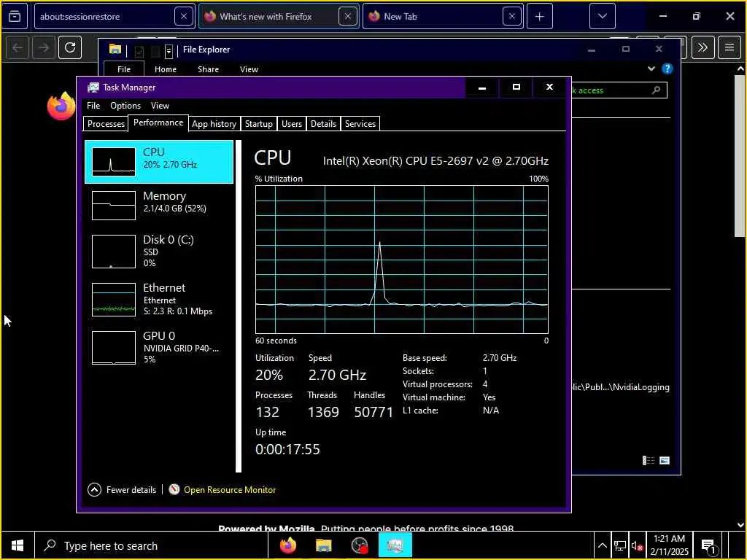Click the File Explorer search box
This screenshot has width=747, height=560.
(x=619, y=90)
